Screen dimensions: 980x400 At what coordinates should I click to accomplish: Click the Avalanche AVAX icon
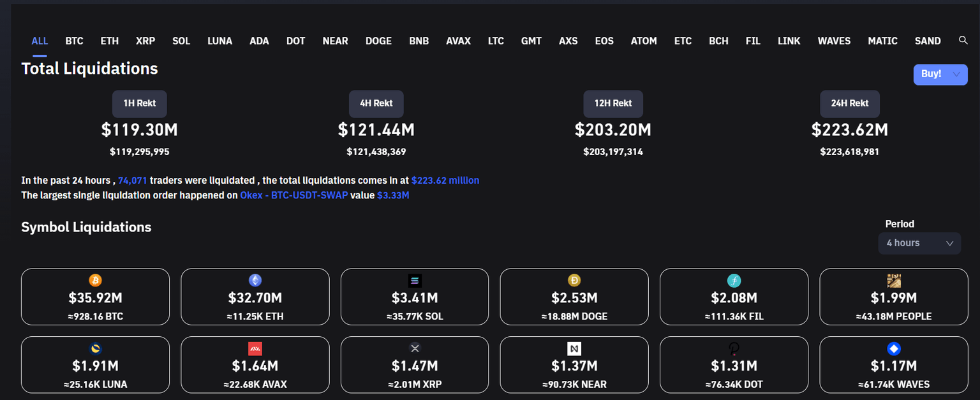[x=255, y=348]
